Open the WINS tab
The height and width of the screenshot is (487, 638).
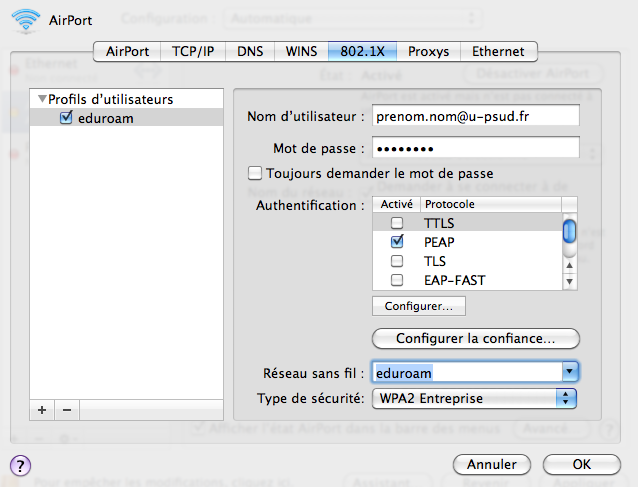301,52
